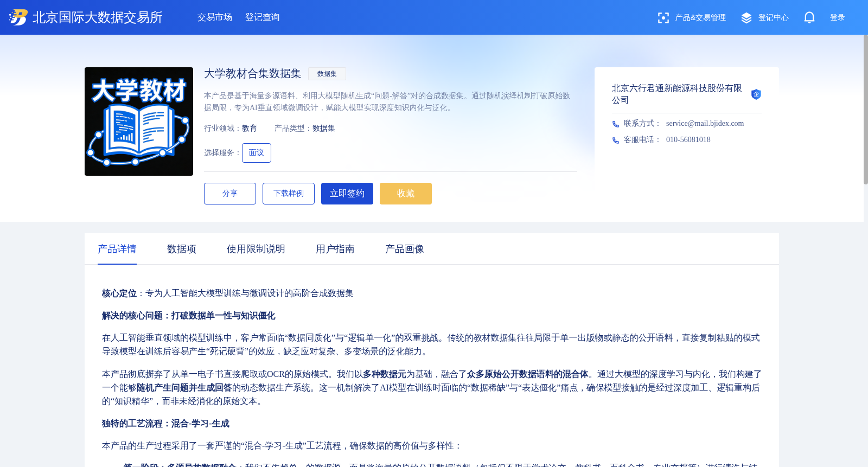
Task: Go to 登记中心
Action: [x=774, y=18]
